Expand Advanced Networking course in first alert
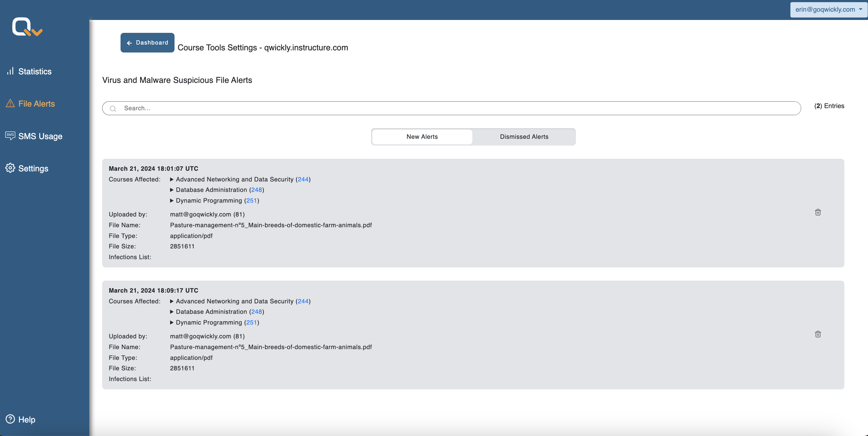The height and width of the screenshot is (436, 868). [x=172, y=179]
